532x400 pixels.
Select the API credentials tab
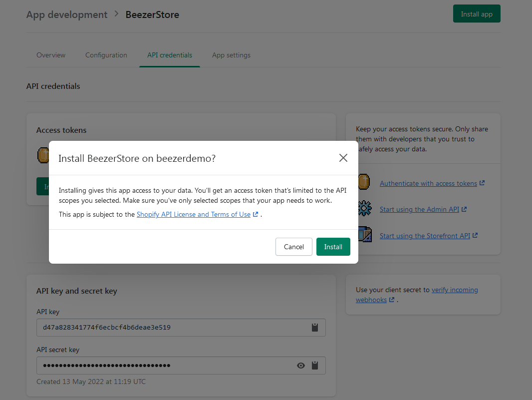click(170, 55)
